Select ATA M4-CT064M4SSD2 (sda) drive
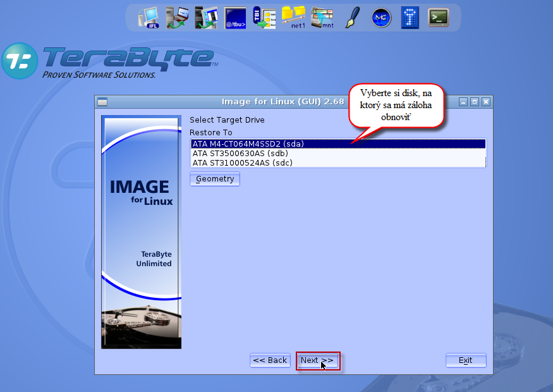The height and width of the screenshot is (392, 553). click(338, 144)
